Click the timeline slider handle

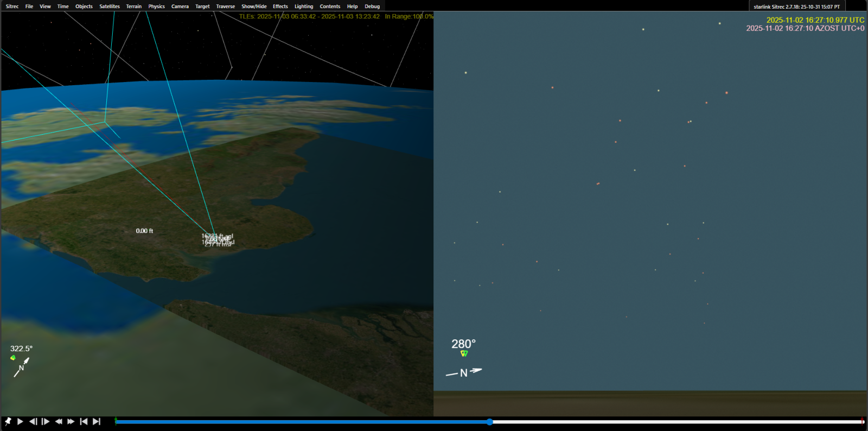tap(489, 422)
